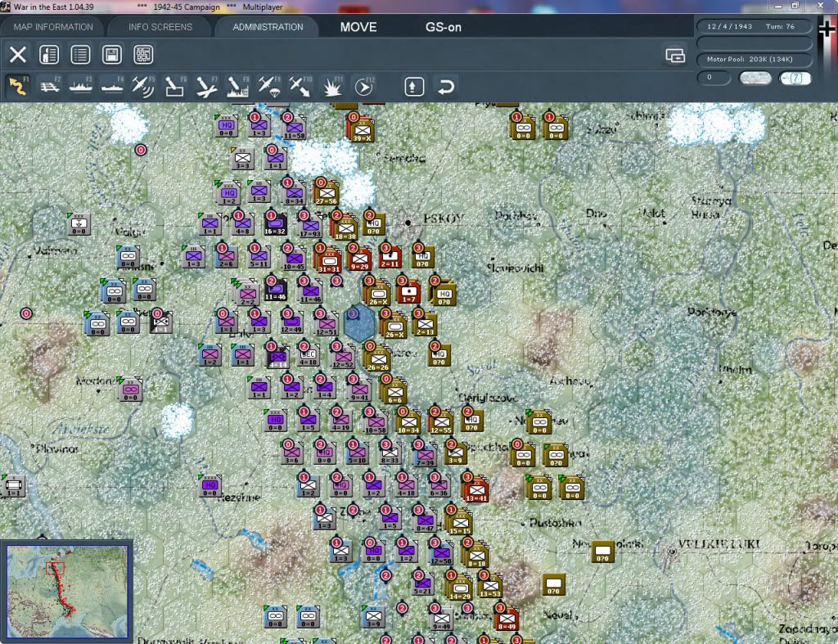Click the VELIKIE LUKI city label
The height and width of the screenshot is (644, 838).
pos(719,544)
